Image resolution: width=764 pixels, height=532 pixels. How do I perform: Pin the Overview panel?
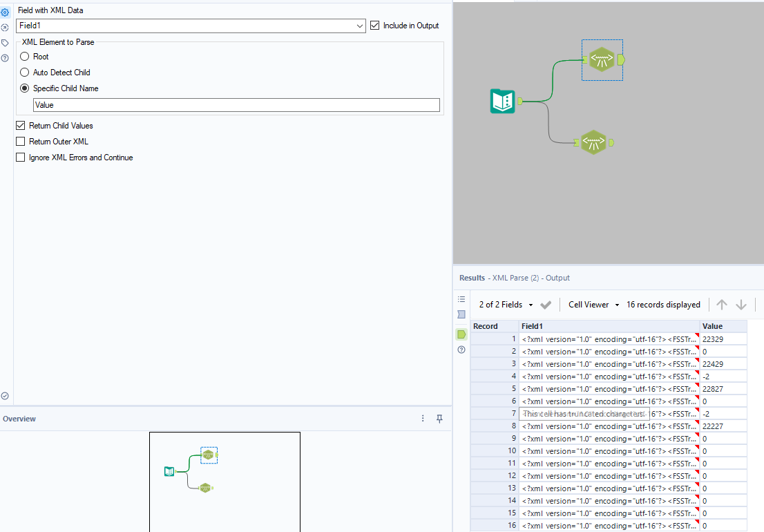439,419
